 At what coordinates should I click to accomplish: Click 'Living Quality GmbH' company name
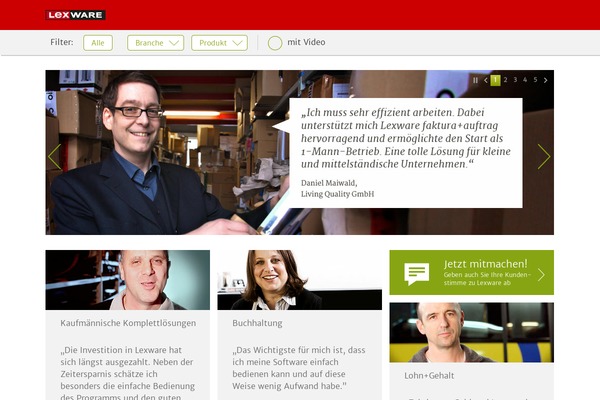(x=338, y=194)
